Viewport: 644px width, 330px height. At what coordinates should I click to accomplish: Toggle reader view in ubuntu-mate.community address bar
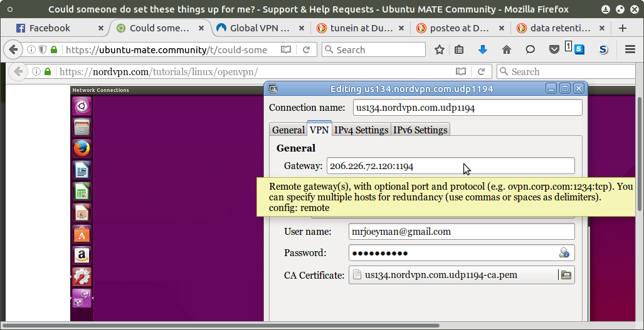[x=285, y=49]
